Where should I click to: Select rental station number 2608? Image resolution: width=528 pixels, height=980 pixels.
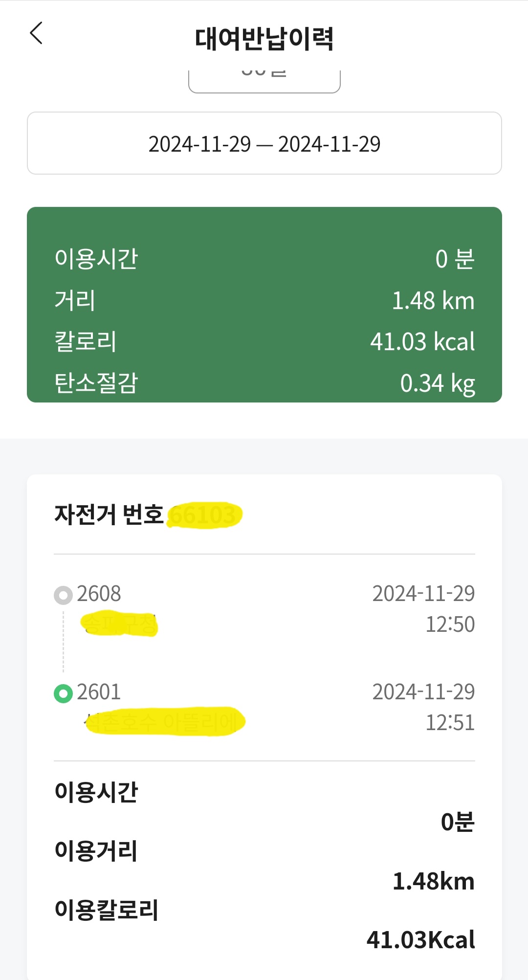tap(99, 594)
